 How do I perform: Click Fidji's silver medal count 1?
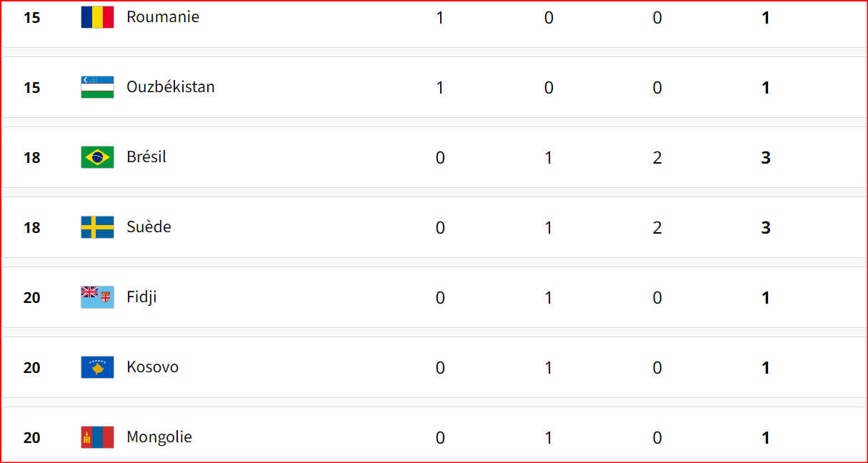pyautogui.click(x=549, y=298)
